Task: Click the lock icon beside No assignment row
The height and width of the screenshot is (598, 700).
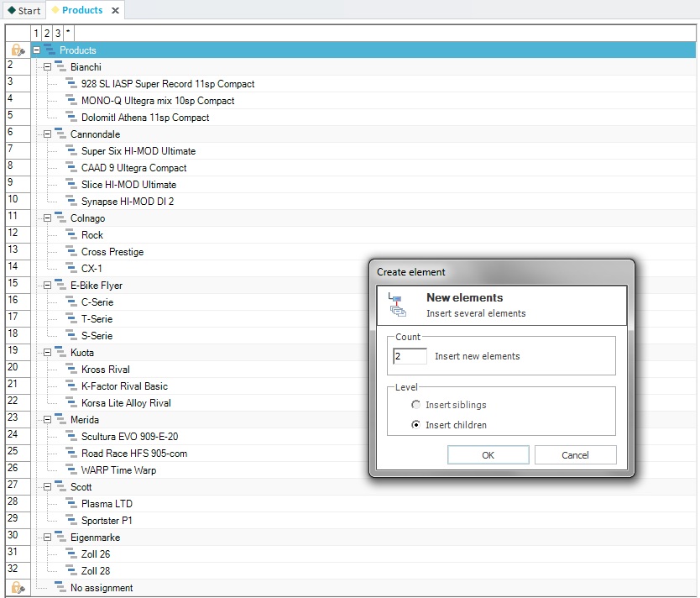Action: pos(18,587)
